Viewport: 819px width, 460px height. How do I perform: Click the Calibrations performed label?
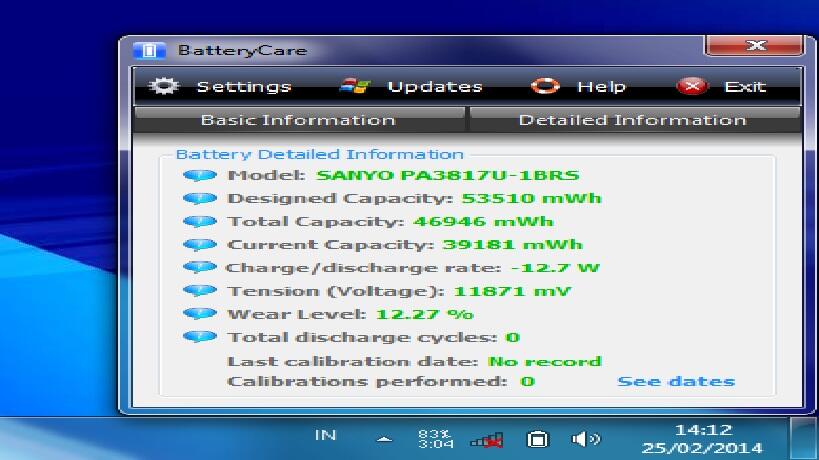coord(367,382)
